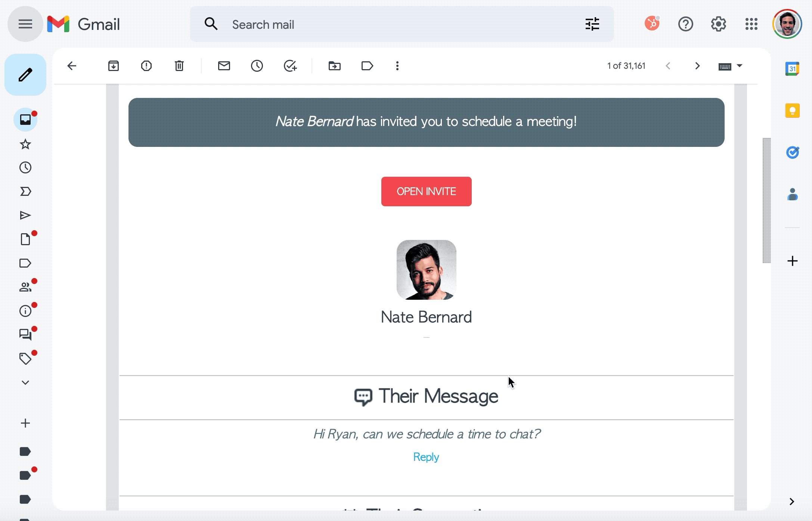Viewport: 812px width, 521px height.
Task: Mark the email as unread
Action: coord(224,66)
